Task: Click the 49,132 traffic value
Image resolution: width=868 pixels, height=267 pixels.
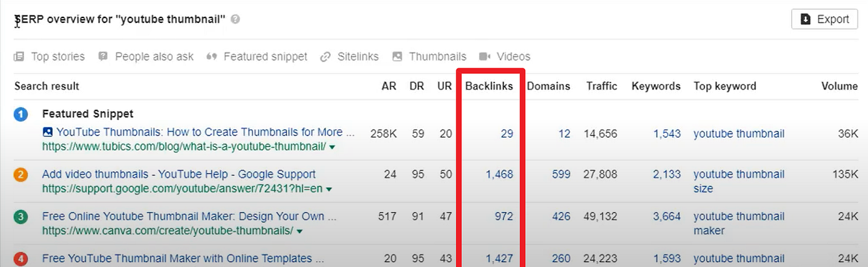Action: (x=601, y=217)
